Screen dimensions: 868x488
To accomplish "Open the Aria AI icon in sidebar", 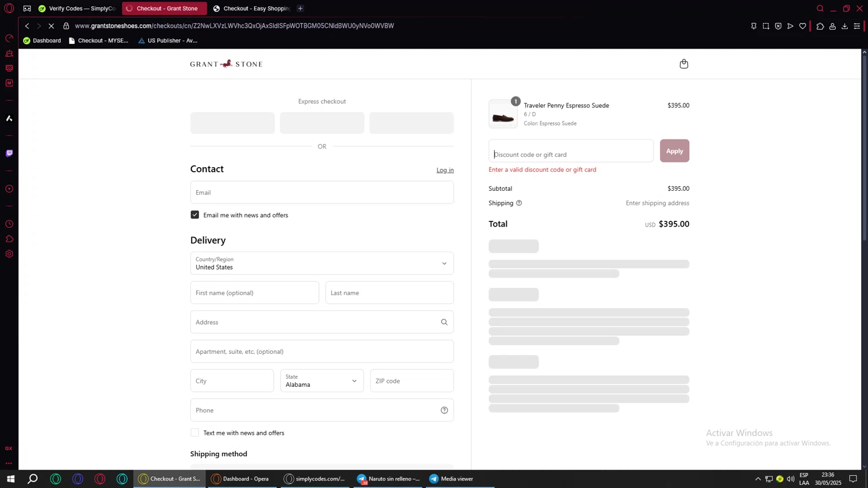I will (x=9, y=119).
